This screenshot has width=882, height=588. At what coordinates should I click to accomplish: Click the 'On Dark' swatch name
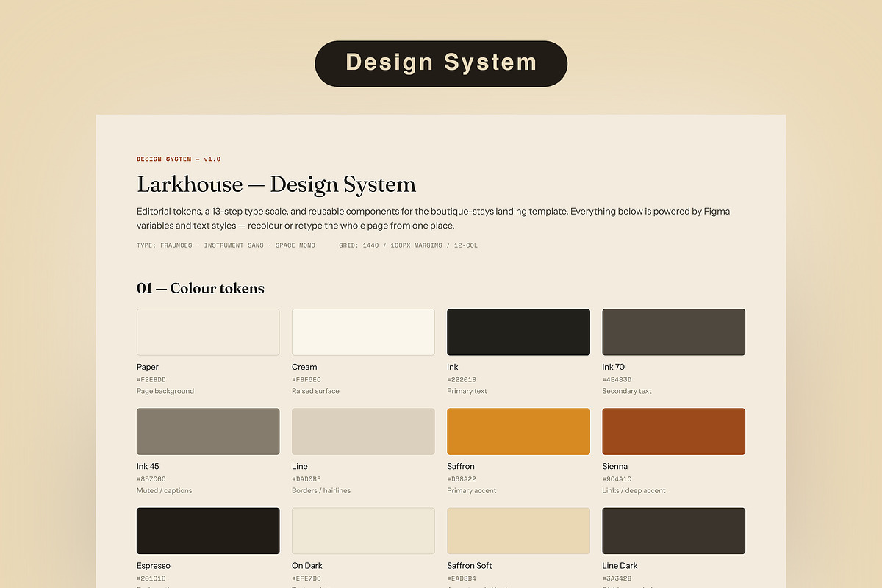307,566
